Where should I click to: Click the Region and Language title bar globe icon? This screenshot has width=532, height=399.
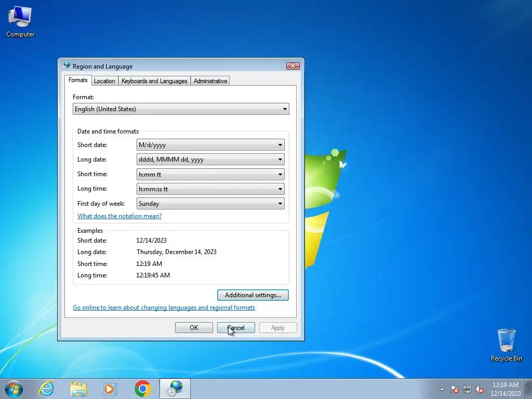pos(66,66)
